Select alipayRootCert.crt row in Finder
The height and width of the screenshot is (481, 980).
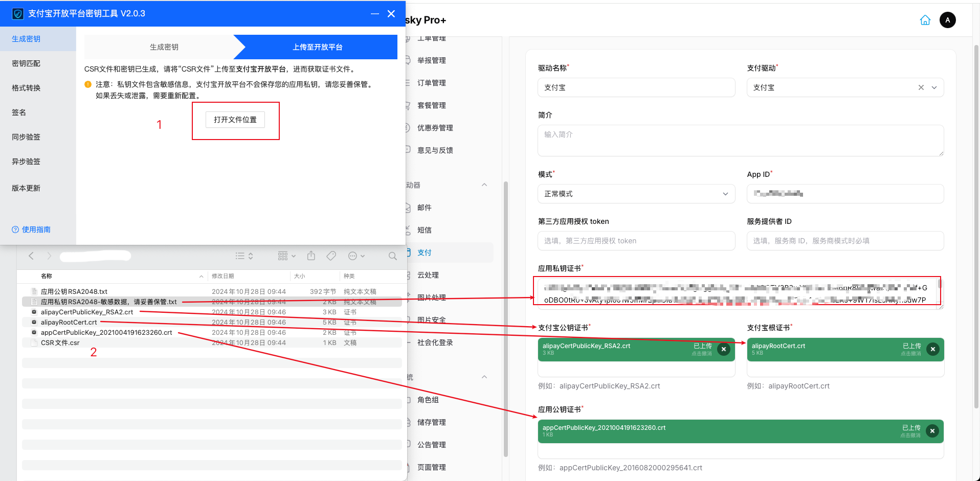(212, 322)
